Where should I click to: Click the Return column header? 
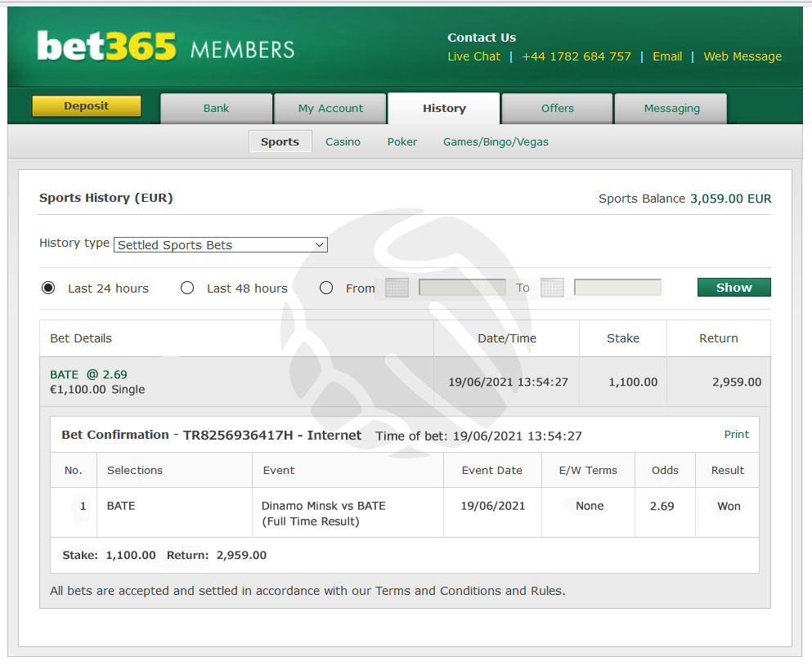pos(718,338)
